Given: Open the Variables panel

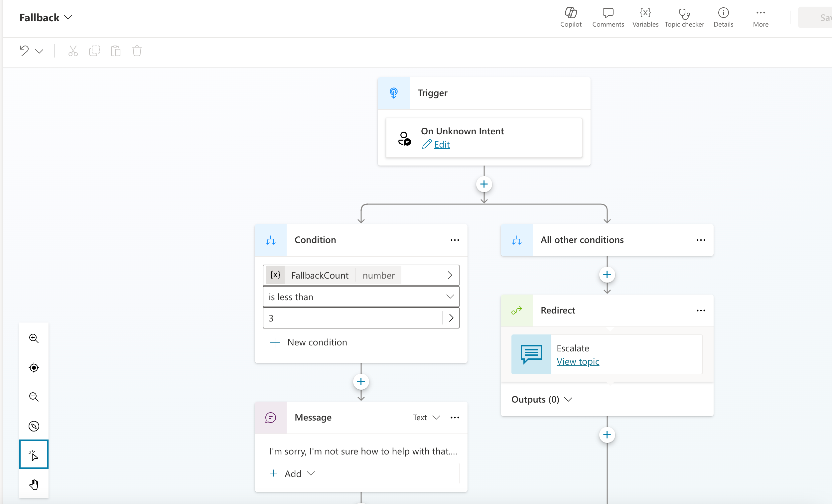Looking at the screenshot, I should pyautogui.click(x=645, y=17).
